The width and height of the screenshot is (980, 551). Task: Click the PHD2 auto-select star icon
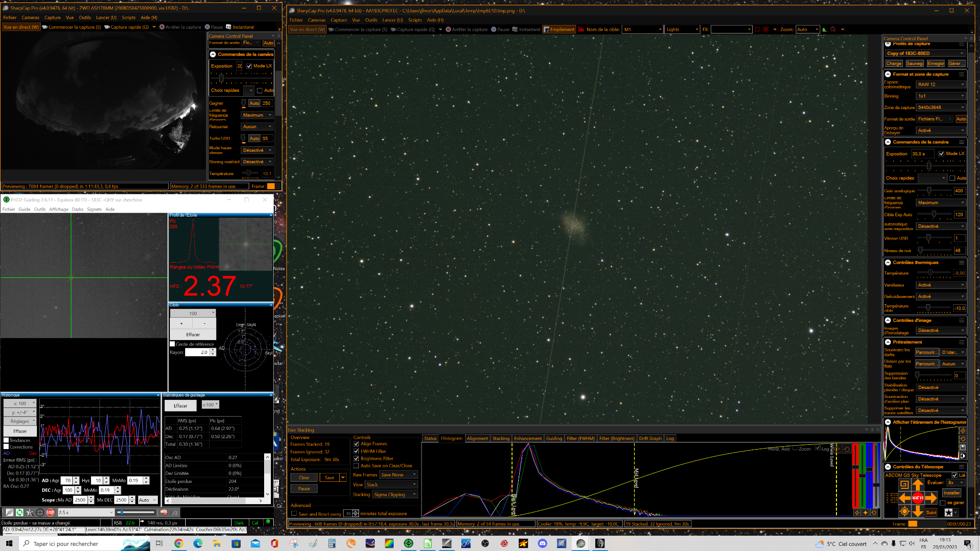30,512
